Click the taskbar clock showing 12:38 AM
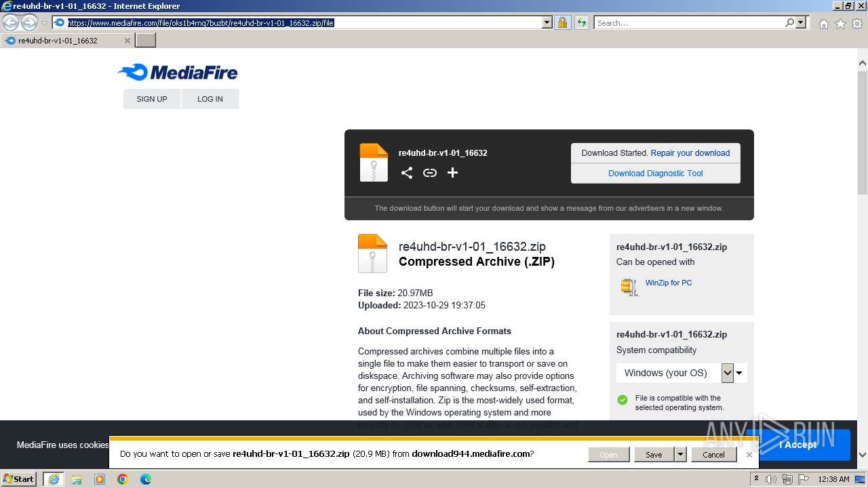Viewport: 868px width, 488px height. 833,479
